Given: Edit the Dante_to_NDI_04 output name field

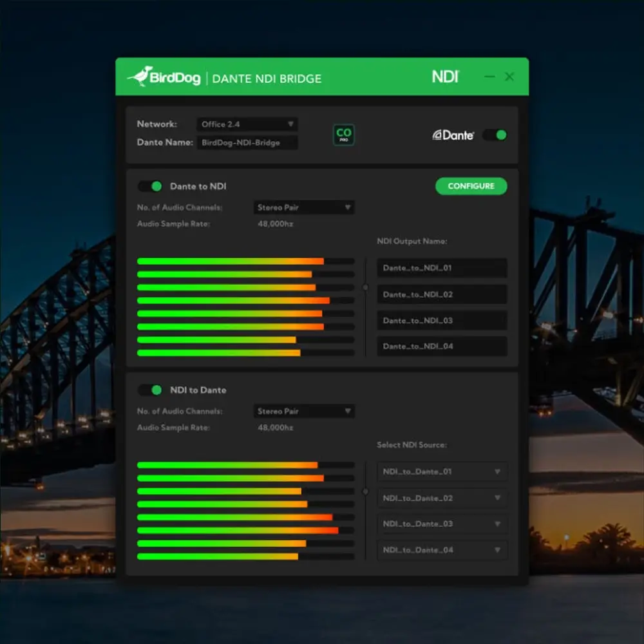Looking at the screenshot, I should click(442, 346).
